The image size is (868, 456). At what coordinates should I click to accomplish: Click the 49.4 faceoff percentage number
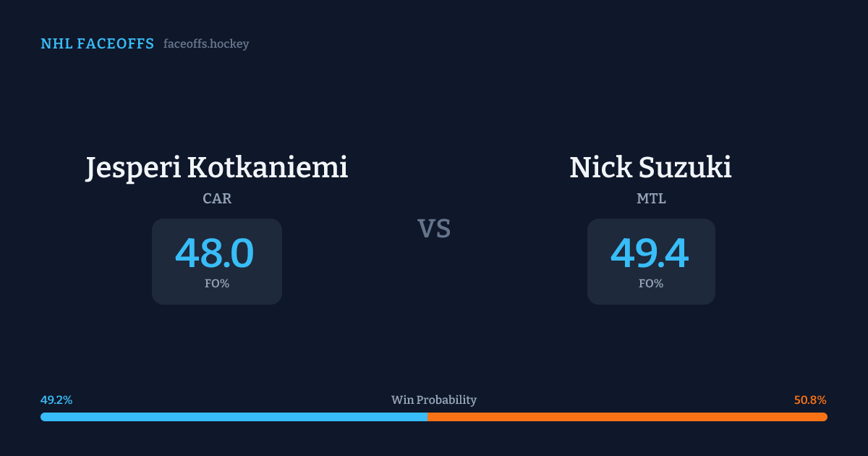pyautogui.click(x=650, y=253)
